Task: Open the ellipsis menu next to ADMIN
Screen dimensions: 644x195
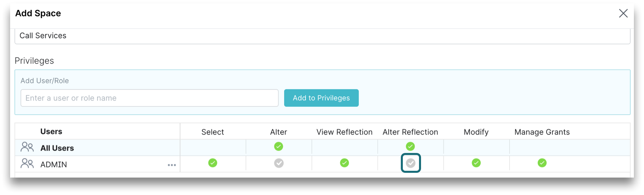Action: (172, 165)
